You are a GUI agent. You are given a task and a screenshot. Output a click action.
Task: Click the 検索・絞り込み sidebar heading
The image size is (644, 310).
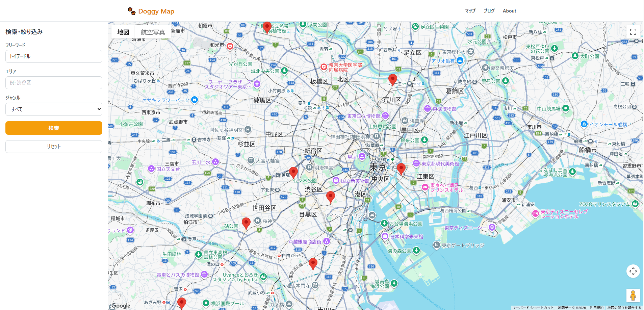click(x=24, y=32)
